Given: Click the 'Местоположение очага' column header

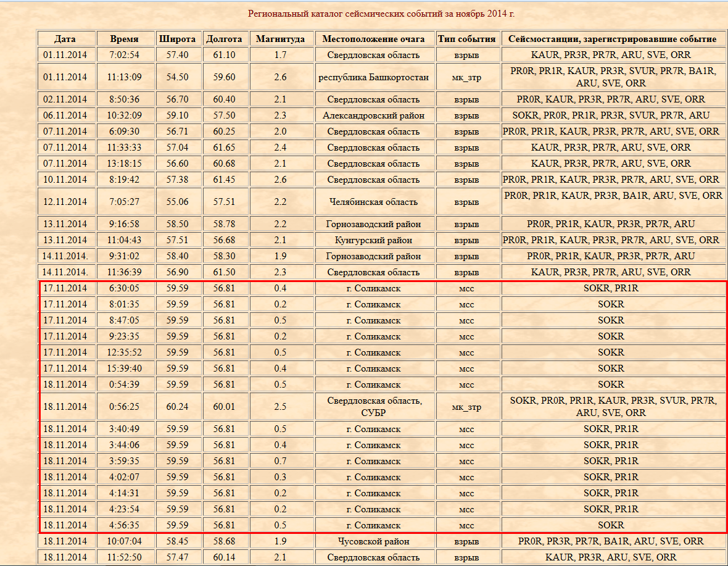Looking at the screenshot, I should (x=373, y=39).
